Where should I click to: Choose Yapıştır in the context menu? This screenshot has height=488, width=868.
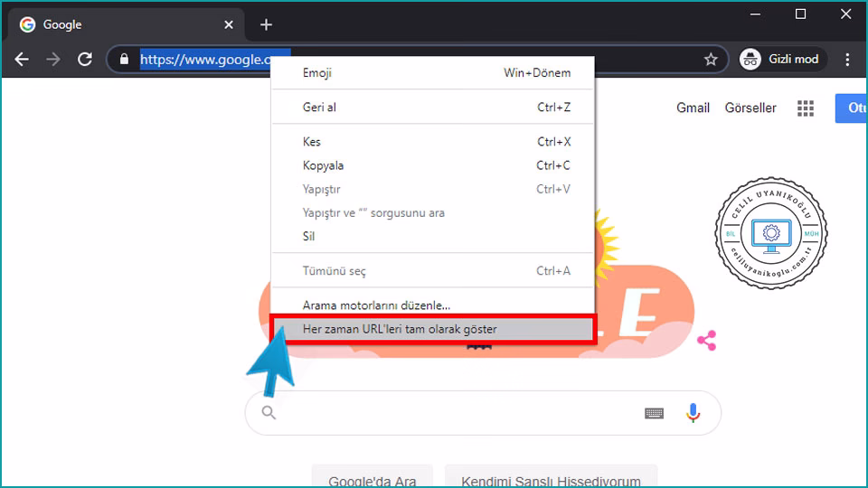(x=433, y=189)
